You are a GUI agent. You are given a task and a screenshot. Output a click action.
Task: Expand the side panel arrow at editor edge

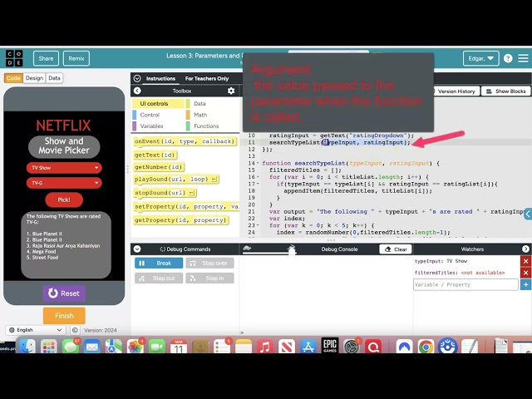click(x=528, y=214)
